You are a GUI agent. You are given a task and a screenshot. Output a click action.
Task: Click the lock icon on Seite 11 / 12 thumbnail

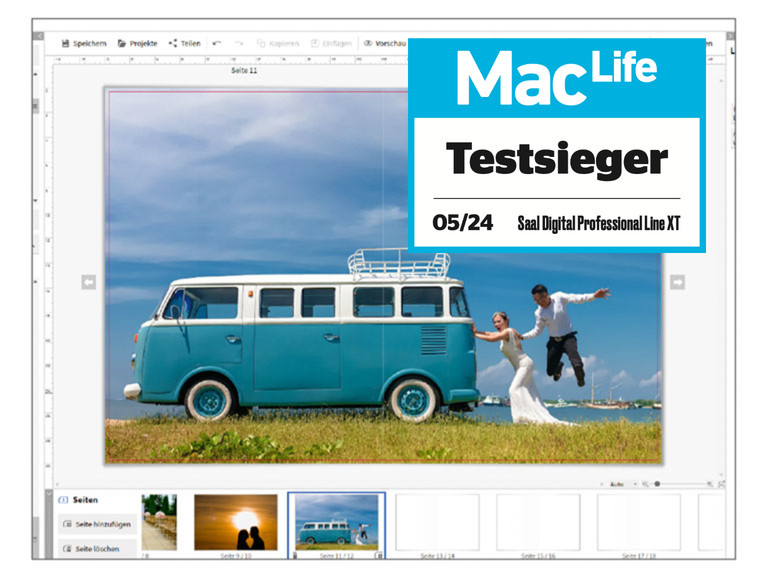(295, 555)
